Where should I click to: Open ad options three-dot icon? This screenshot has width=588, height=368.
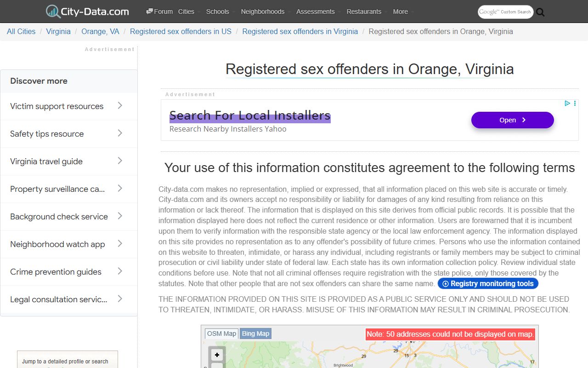click(575, 103)
